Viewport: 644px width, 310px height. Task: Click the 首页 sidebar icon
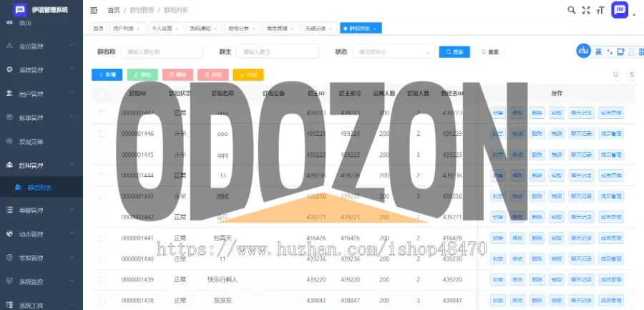(9, 22)
